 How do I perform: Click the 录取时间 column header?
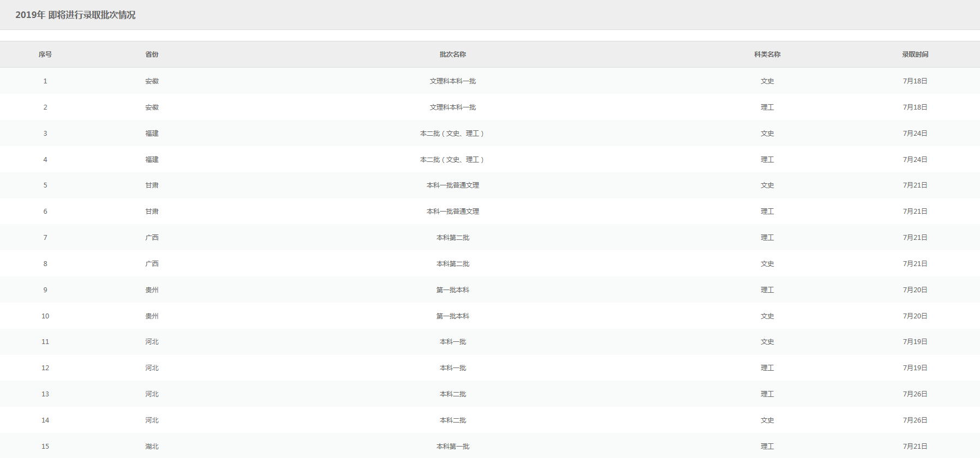[x=915, y=55]
